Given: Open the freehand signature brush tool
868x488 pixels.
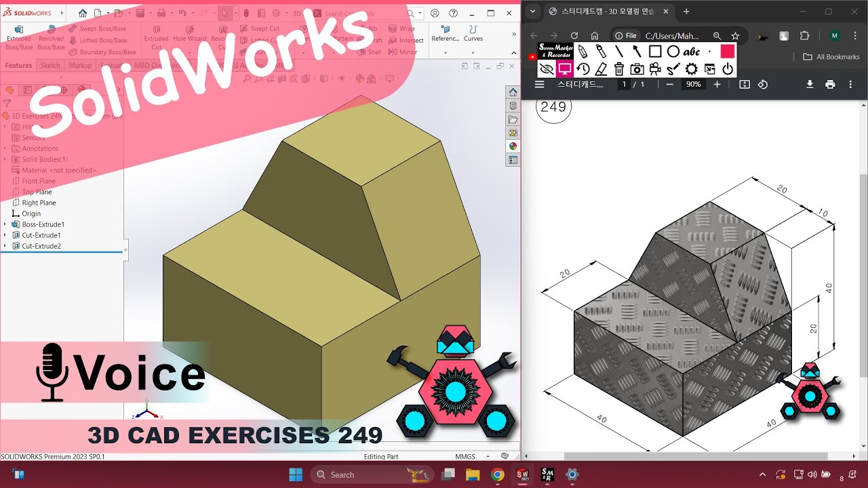Looking at the screenshot, I should point(673,69).
